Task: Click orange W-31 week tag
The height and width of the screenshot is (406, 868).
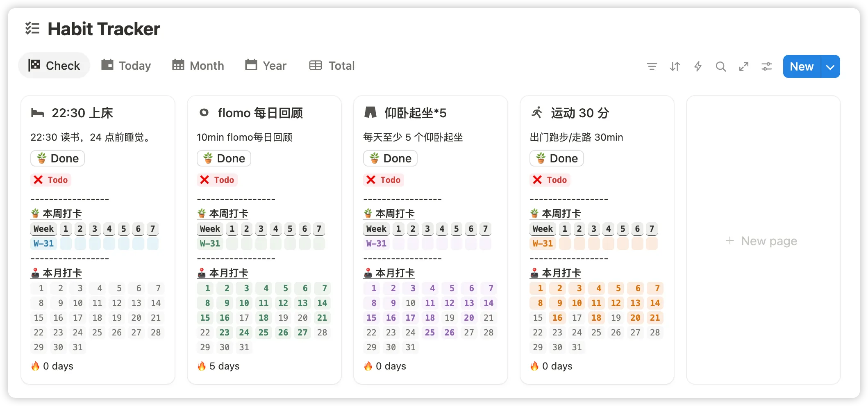Action: (543, 244)
